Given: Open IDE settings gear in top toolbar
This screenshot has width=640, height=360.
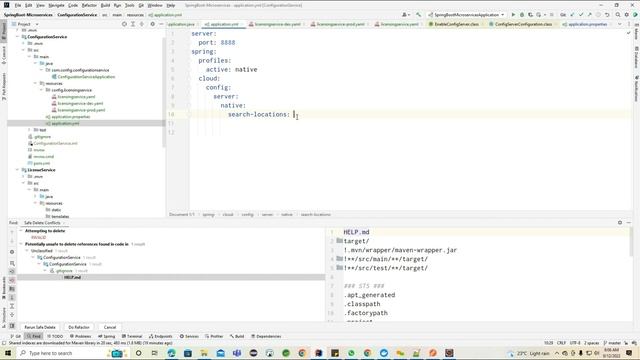Looking at the screenshot, I should click(x=627, y=15).
